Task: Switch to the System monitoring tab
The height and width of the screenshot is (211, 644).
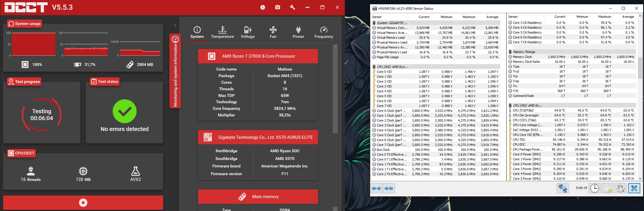Action: point(197,32)
